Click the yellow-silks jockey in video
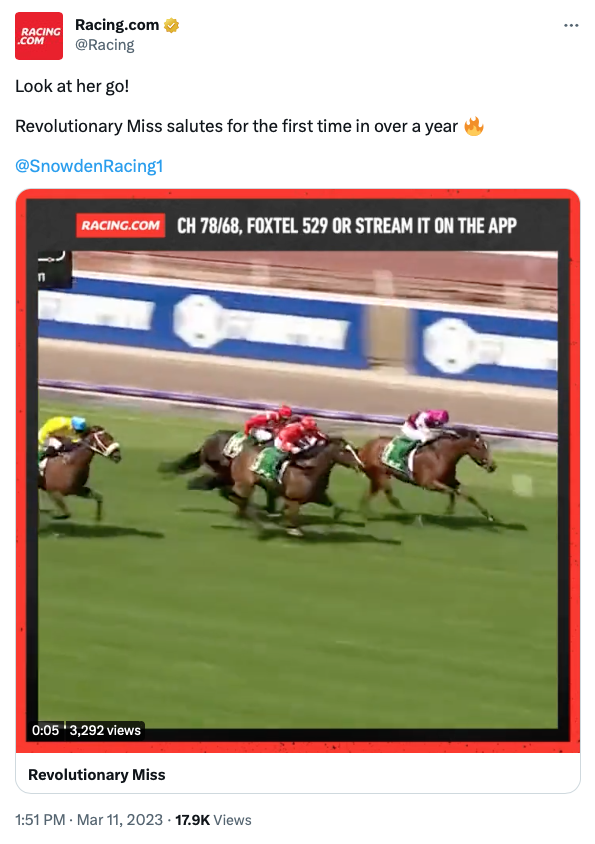 pyautogui.click(x=62, y=431)
